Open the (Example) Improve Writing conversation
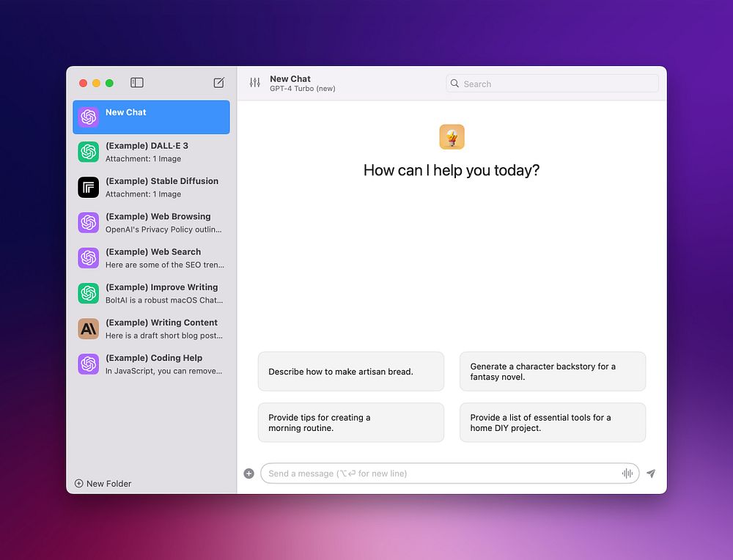The height and width of the screenshot is (560, 733). 151,293
